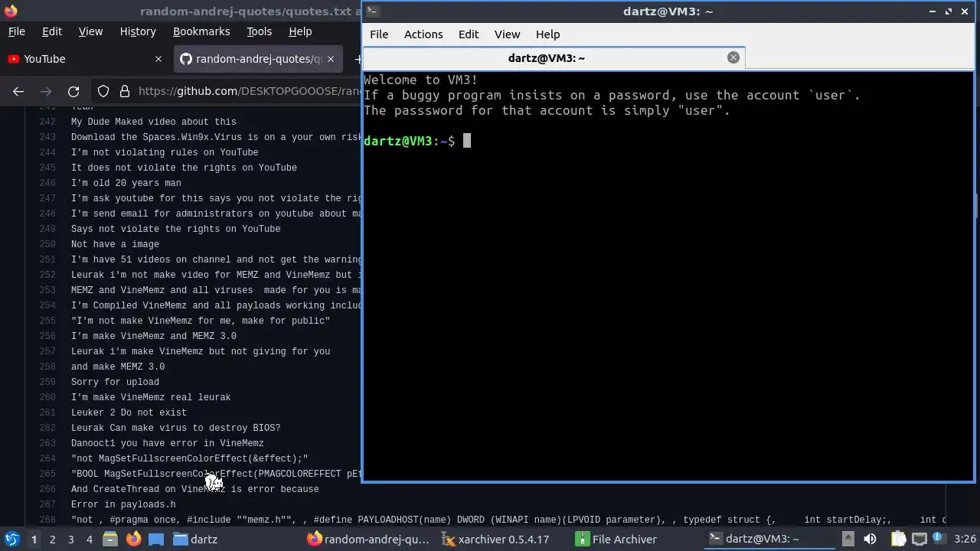Open the Firefox Help menu

click(300, 31)
